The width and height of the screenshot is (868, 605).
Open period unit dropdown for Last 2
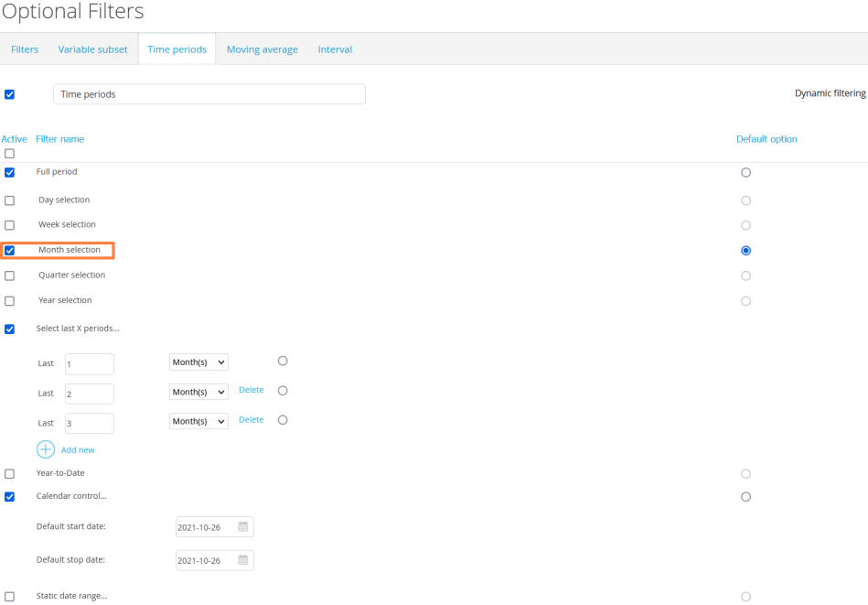(x=198, y=392)
